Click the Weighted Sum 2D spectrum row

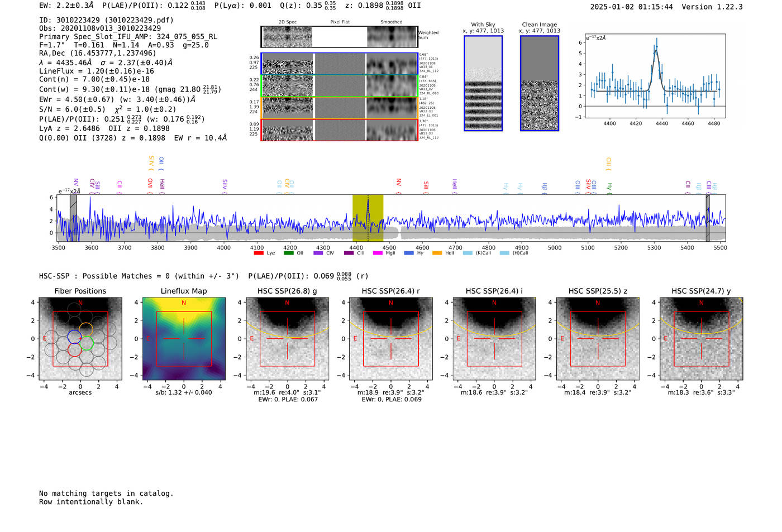(x=339, y=37)
